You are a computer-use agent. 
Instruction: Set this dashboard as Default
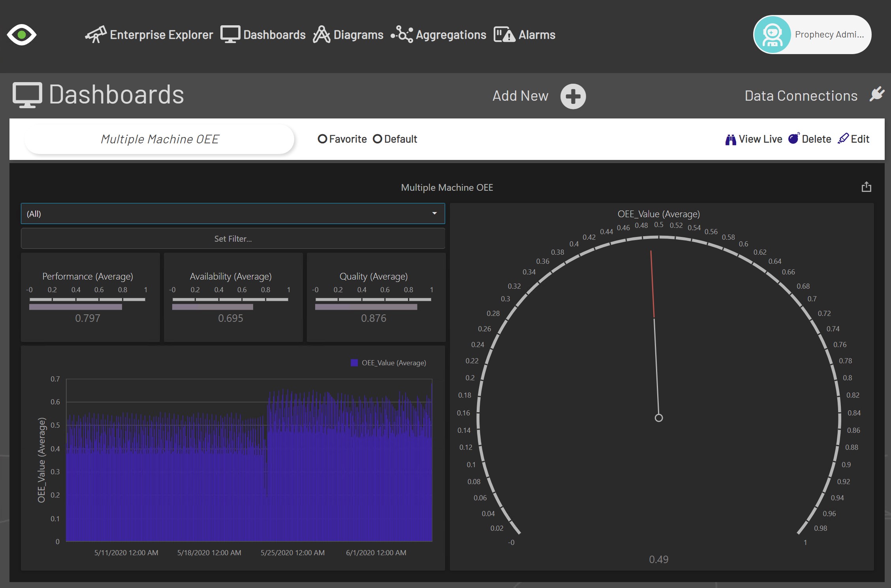click(378, 139)
